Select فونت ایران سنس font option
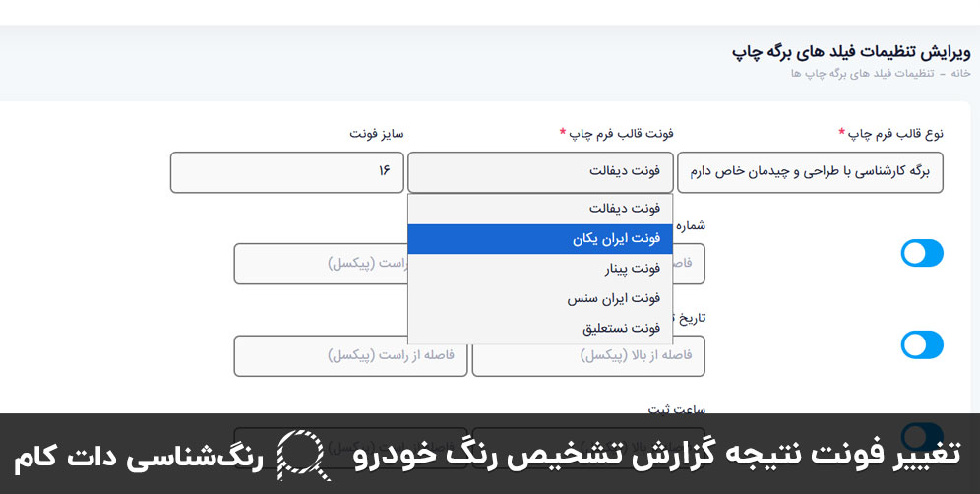Viewport: 980px width, 494px height. pyautogui.click(x=540, y=299)
